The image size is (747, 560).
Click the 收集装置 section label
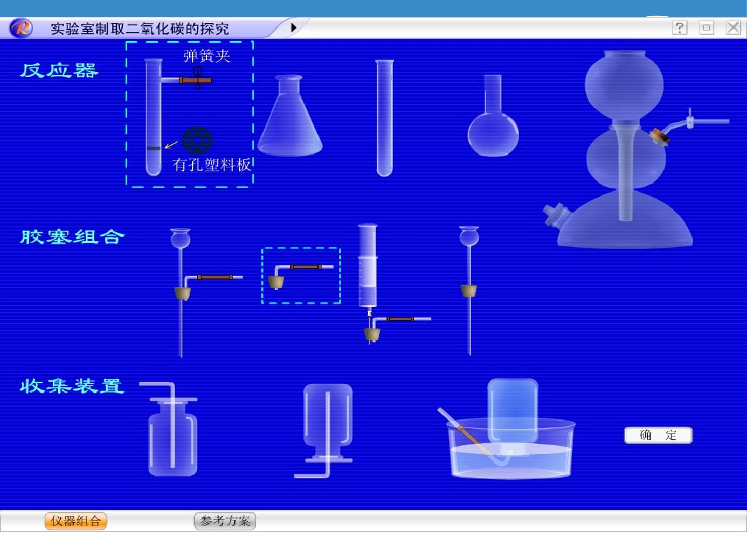point(72,386)
